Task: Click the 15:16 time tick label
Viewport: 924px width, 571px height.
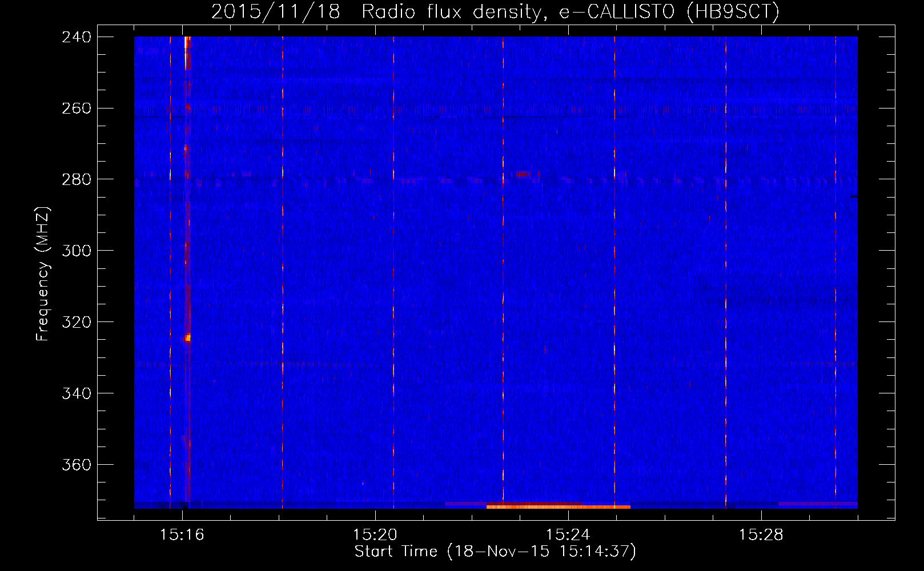Action: point(182,535)
